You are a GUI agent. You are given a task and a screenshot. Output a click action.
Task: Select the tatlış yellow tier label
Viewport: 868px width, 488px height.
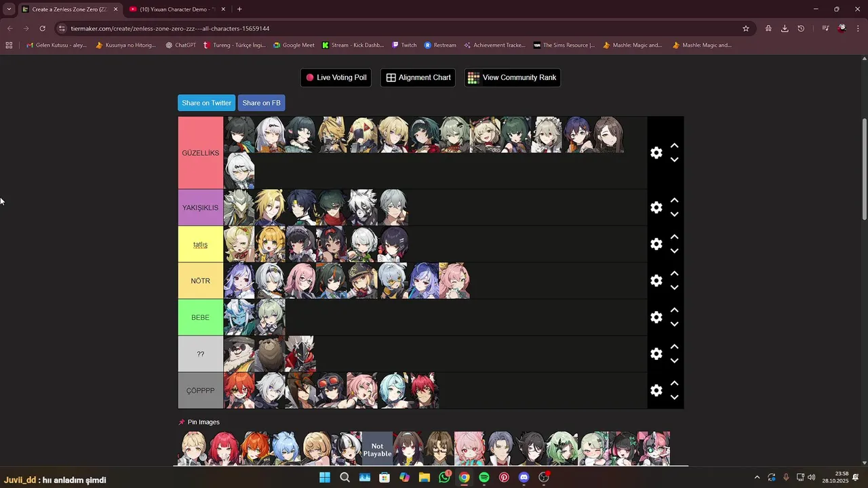coord(200,244)
